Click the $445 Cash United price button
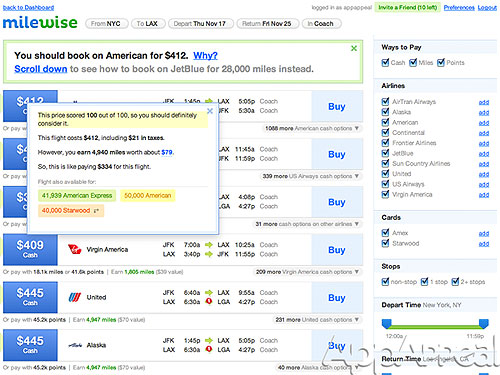 (x=30, y=297)
